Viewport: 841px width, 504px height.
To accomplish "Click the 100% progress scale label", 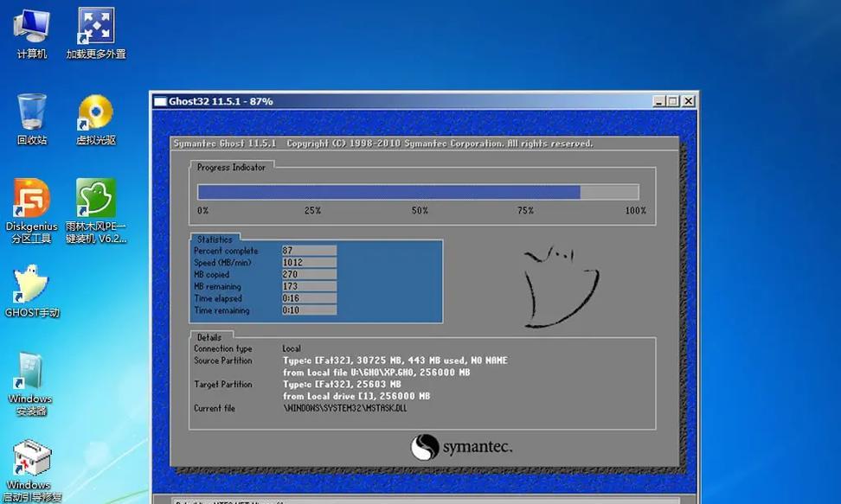I will point(636,211).
